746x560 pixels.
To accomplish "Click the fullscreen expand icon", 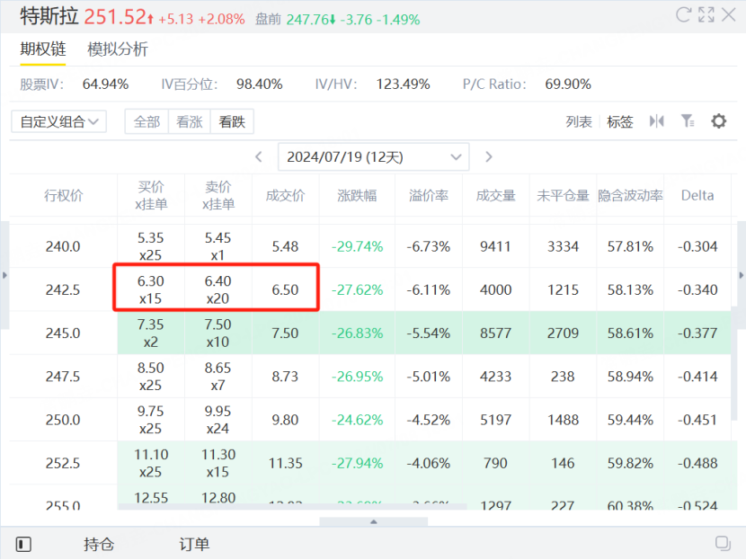I will (706, 14).
